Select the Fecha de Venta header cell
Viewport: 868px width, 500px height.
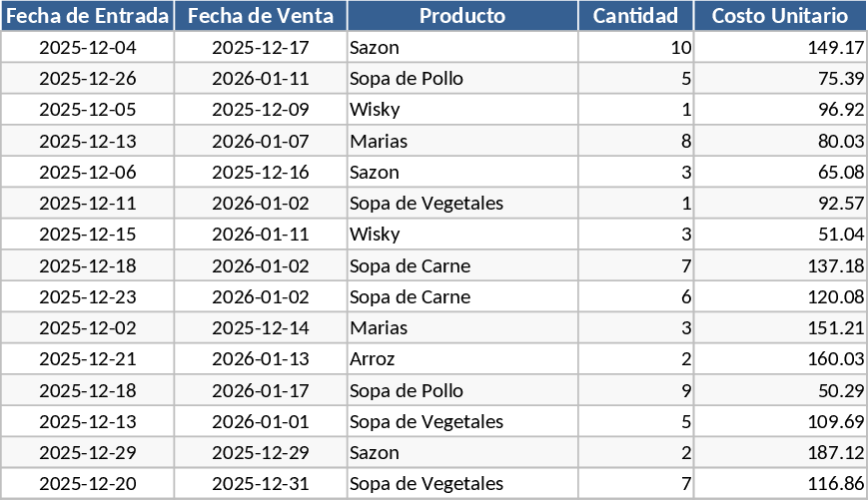point(261,16)
